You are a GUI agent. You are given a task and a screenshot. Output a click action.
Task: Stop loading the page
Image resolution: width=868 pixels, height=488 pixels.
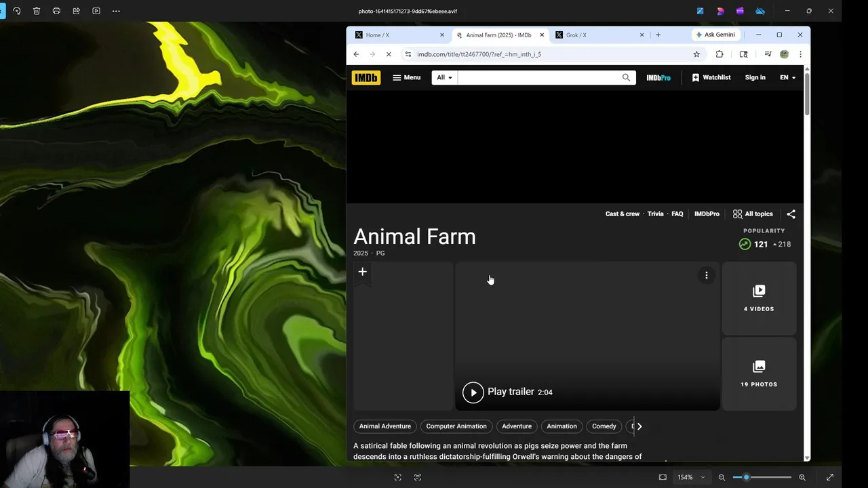point(389,54)
